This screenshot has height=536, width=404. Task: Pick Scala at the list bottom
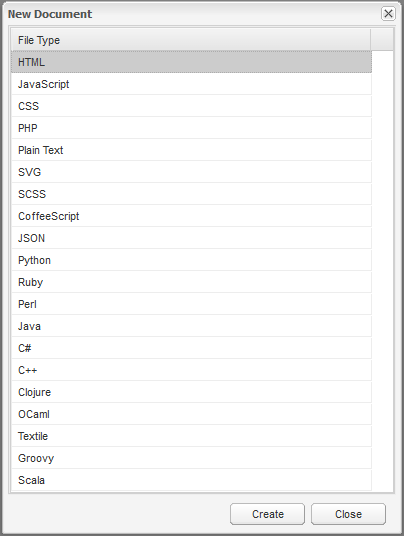pyautogui.click(x=191, y=480)
